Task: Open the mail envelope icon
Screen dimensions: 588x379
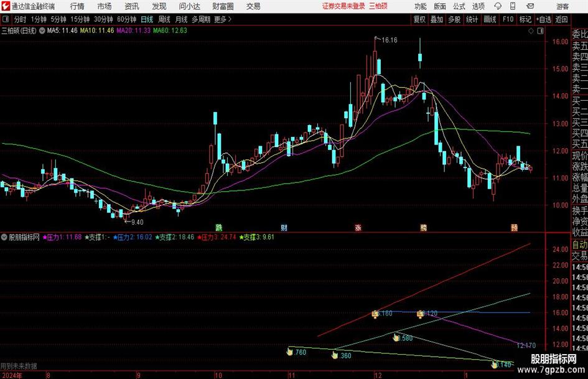Action: [530, 6]
